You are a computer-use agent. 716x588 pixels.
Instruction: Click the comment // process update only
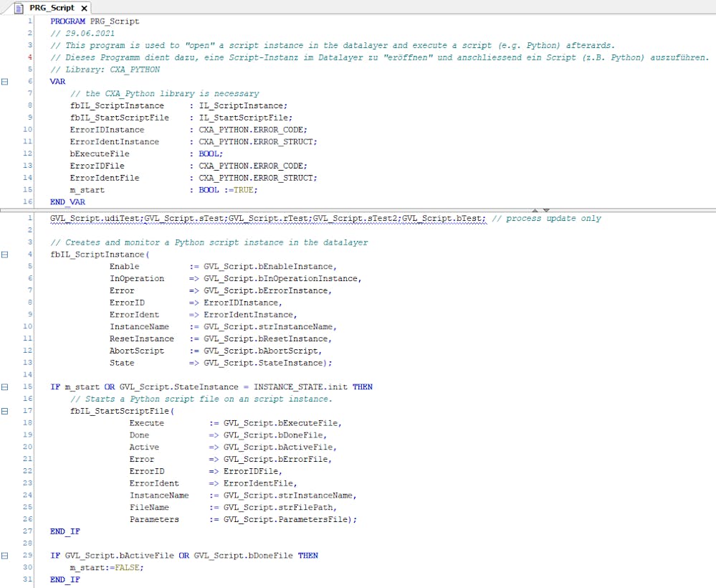(x=547, y=219)
